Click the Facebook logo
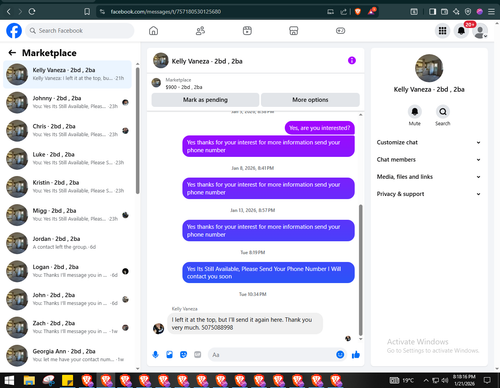Viewport: 500px width, 388px height. click(x=14, y=31)
